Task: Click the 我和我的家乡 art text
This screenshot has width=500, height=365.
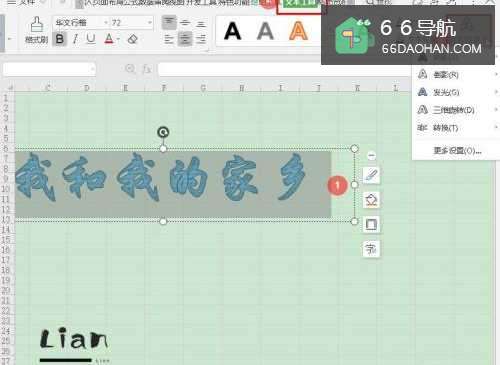Action: (x=161, y=177)
